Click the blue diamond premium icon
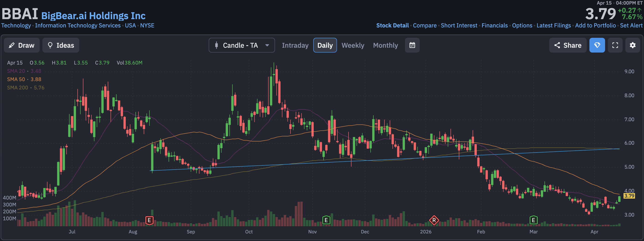Viewport: 644px width, 241px height. point(597,45)
